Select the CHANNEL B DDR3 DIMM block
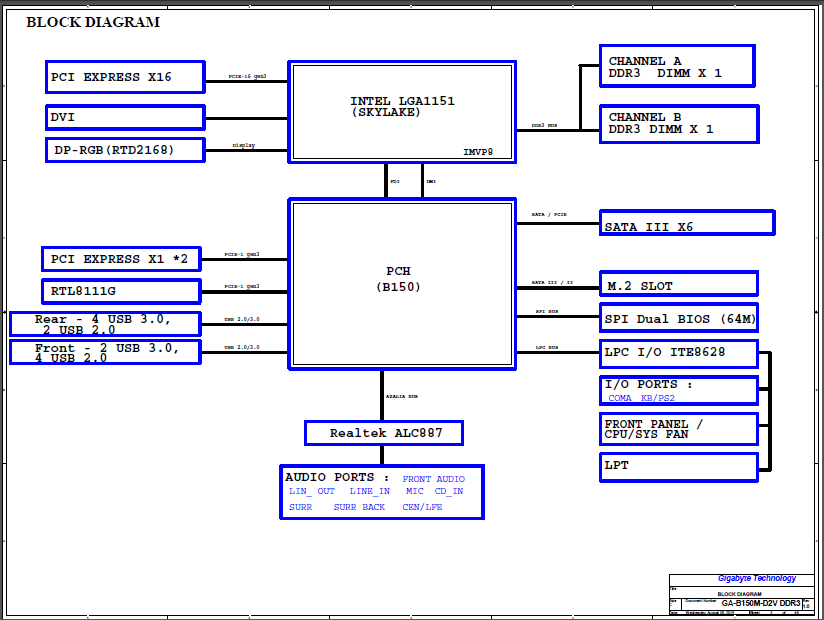This screenshot has width=824, height=620. tap(676, 122)
